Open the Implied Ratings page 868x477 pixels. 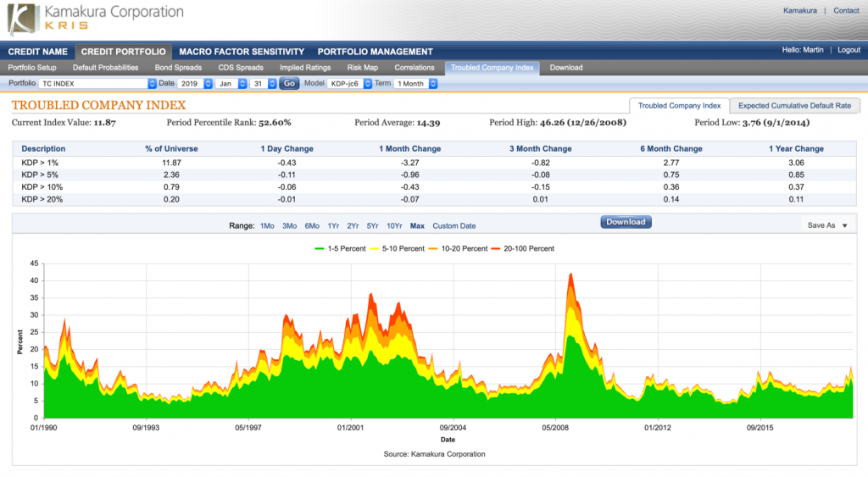[305, 68]
